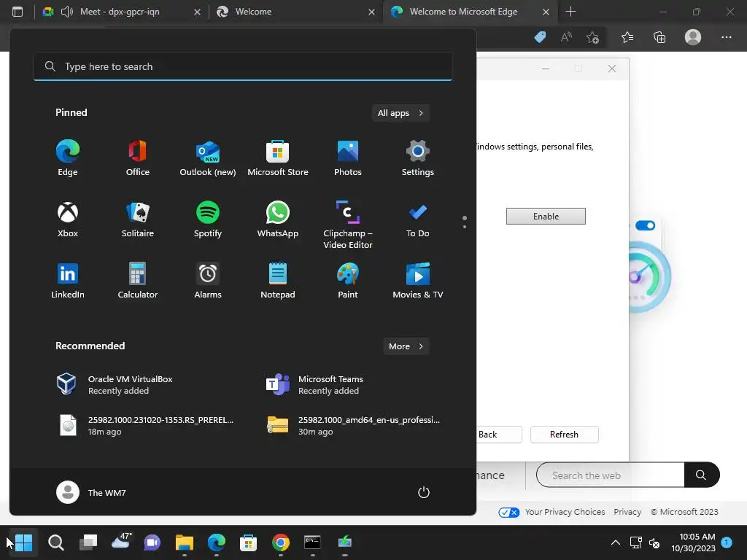Open Collections in Edge toolbar
The width and height of the screenshot is (747, 560).
tap(659, 37)
